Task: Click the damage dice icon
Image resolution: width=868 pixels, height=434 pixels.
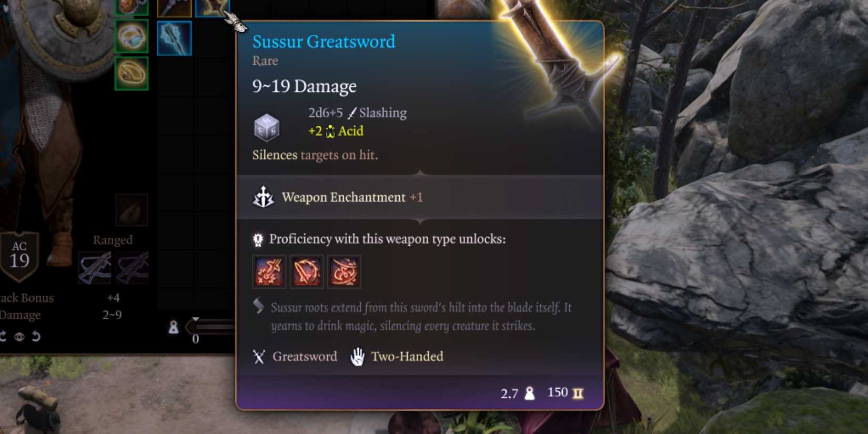Action: pyautogui.click(x=267, y=127)
